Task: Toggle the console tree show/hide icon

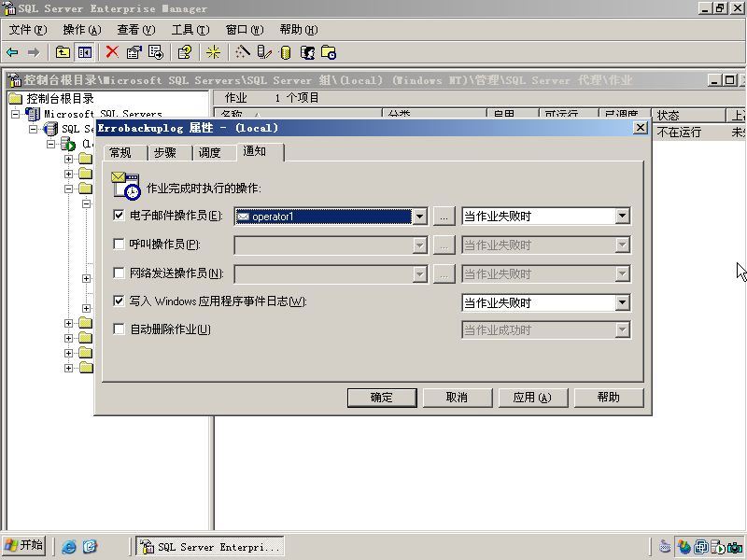Action: (84, 52)
